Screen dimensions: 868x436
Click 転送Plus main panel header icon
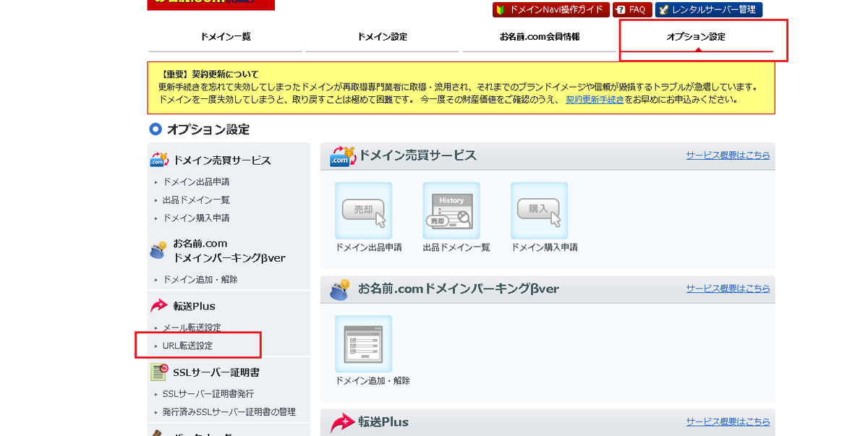(x=342, y=423)
